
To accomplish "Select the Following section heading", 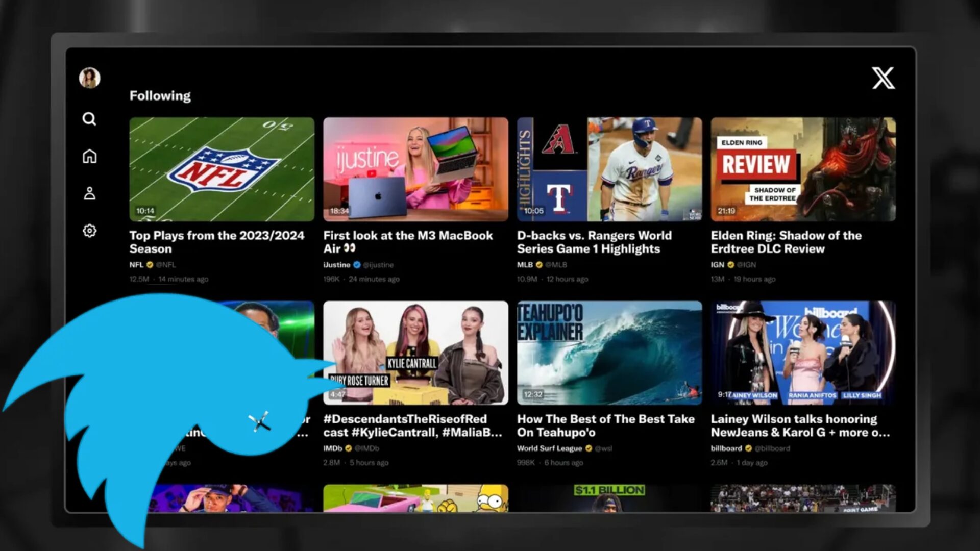I will click(160, 96).
